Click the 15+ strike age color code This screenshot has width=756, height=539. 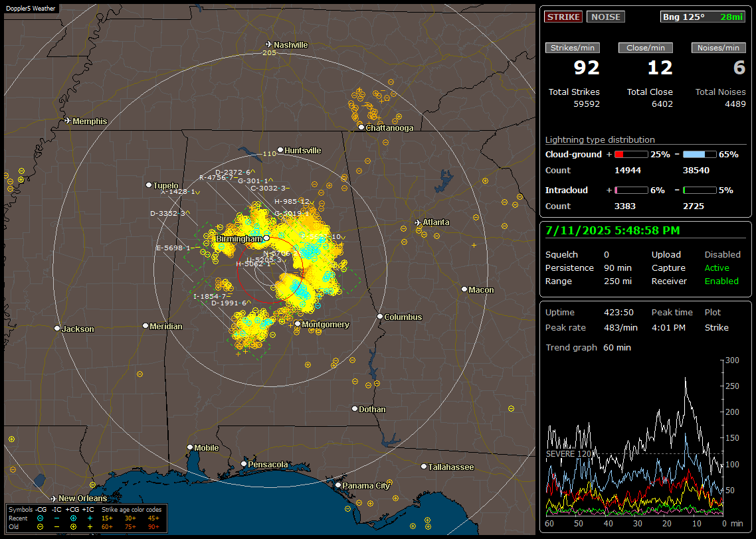[x=107, y=518]
